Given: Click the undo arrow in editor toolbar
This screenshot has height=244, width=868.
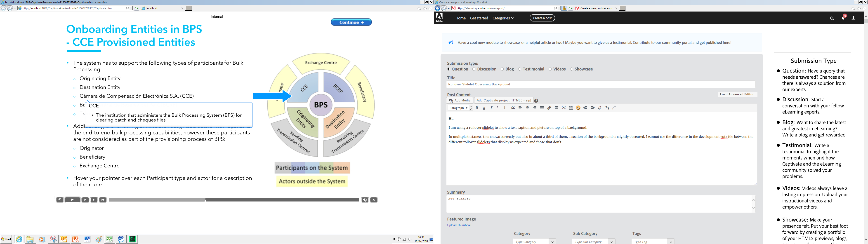Looking at the screenshot, I should click(x=607, y=108).
